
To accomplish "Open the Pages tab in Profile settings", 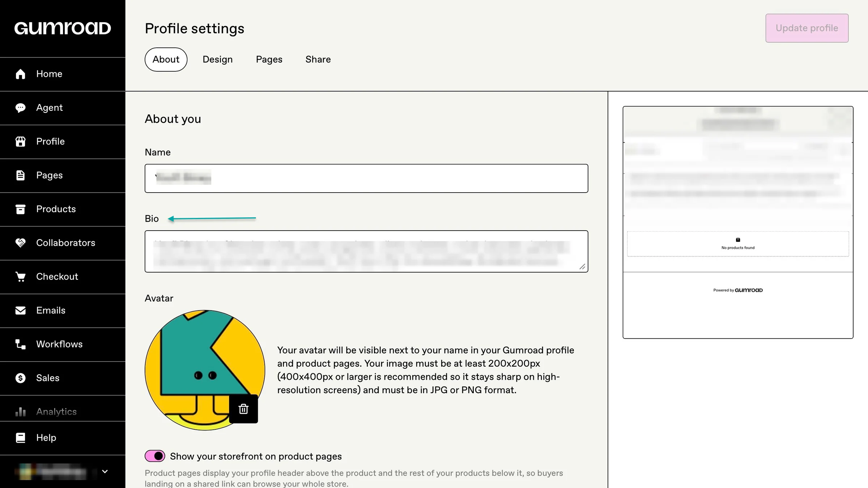I will click(x=269, y=59).
